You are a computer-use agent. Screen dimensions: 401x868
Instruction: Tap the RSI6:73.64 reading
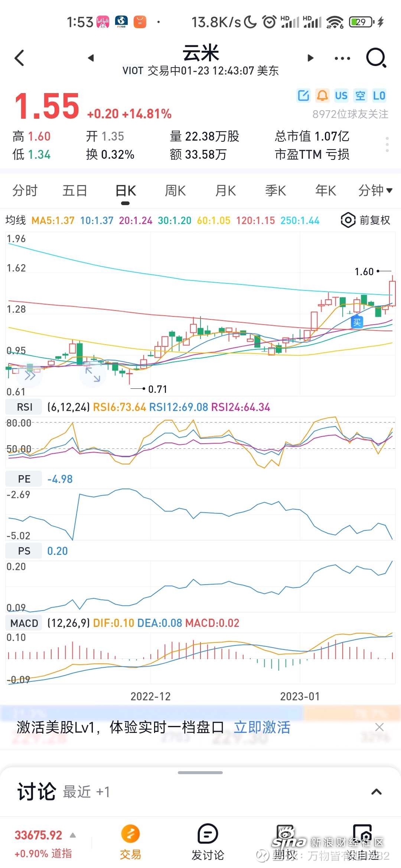(119, 407)
